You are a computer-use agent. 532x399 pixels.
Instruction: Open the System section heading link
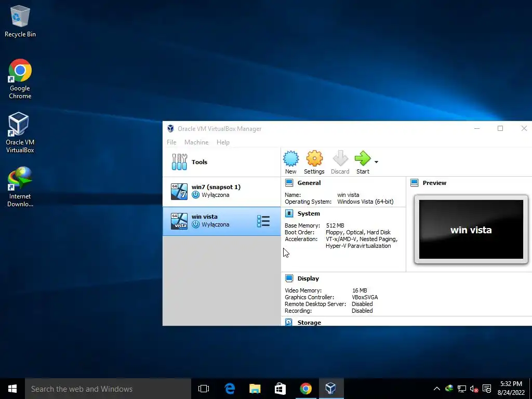point(309,214)
